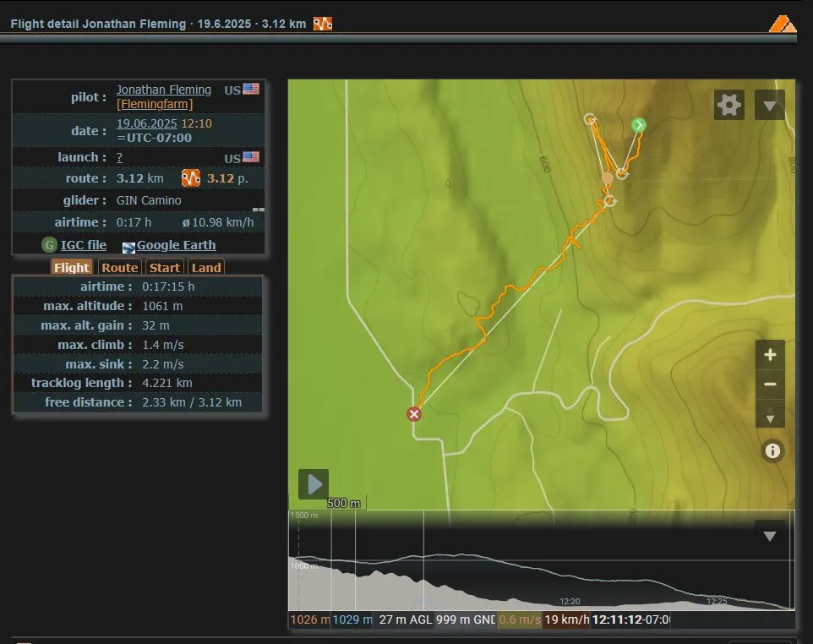Switch to the Start tab
Viewport: 813px width, 644px height.
pos(164,267)
